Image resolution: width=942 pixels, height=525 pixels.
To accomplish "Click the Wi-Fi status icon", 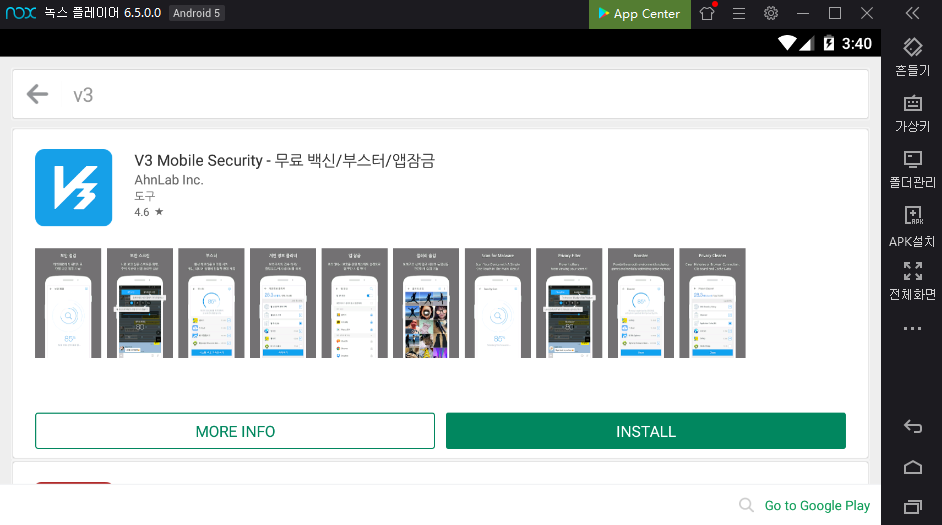I will [x=787, y=43].
